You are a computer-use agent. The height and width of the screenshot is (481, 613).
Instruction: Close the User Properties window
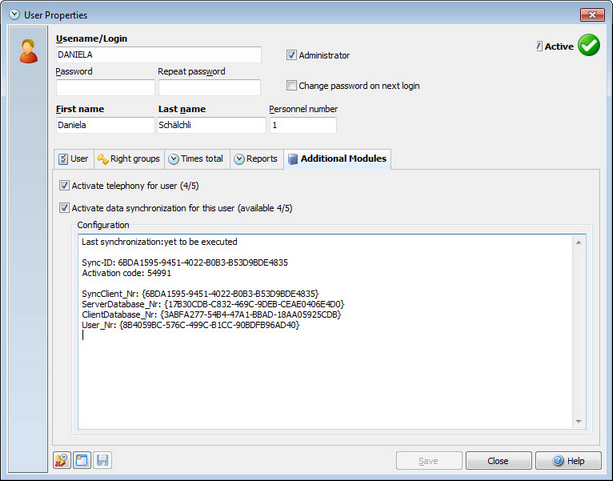592,15
